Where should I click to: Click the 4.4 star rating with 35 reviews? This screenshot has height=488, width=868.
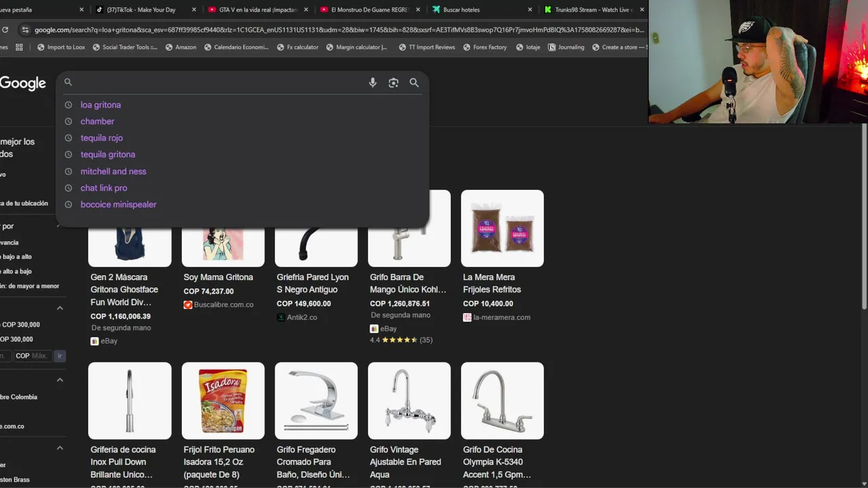[401, 340]
